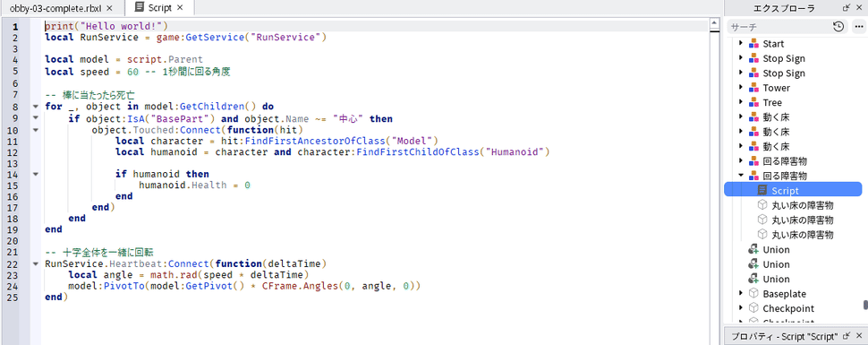Select the Baseplate label in Explorer
The width and height of the screenshot is (868, 345).
(x=785, y=293)
